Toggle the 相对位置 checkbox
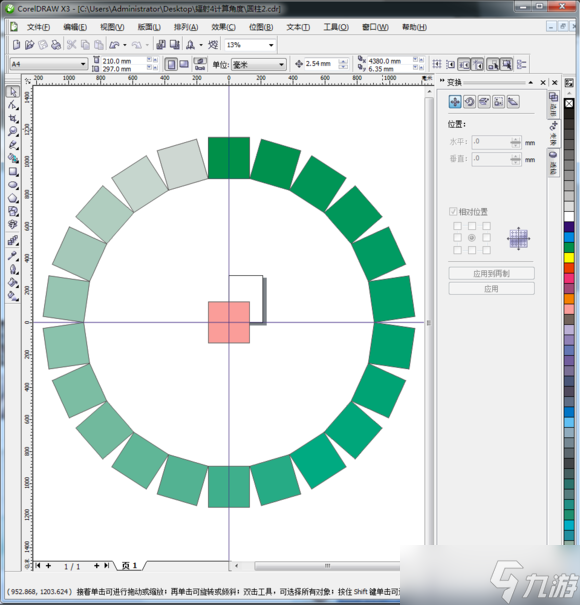This screenshot has height=605, width=580. coord(453,211)
